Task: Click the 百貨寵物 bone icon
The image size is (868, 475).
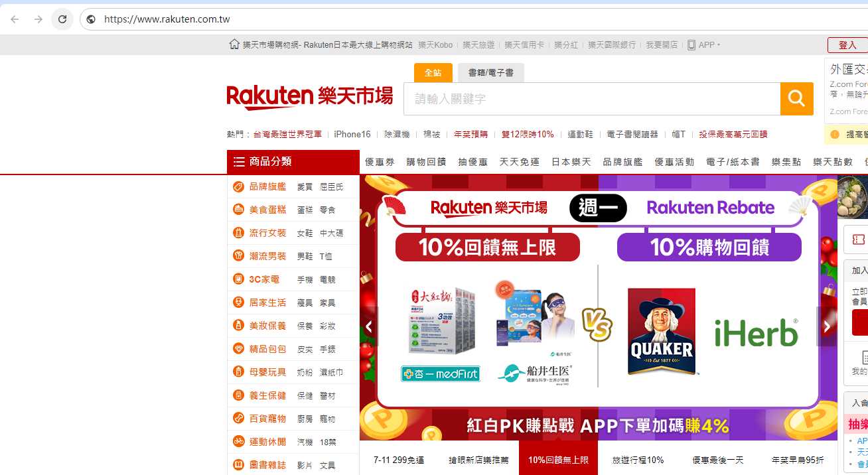Action: pyautogui.click(x=239, y=419)
